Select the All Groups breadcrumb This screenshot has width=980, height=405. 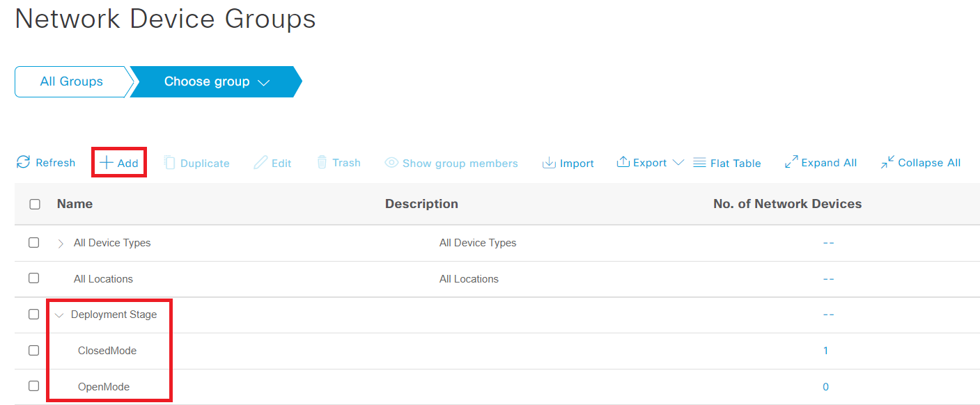click(71, 81)
